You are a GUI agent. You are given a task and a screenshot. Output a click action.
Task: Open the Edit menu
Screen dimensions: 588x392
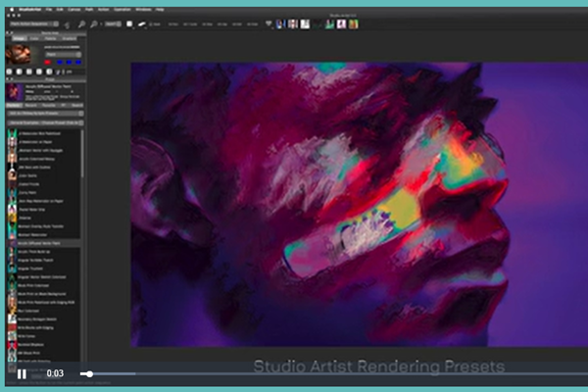[x=60, y=10]
